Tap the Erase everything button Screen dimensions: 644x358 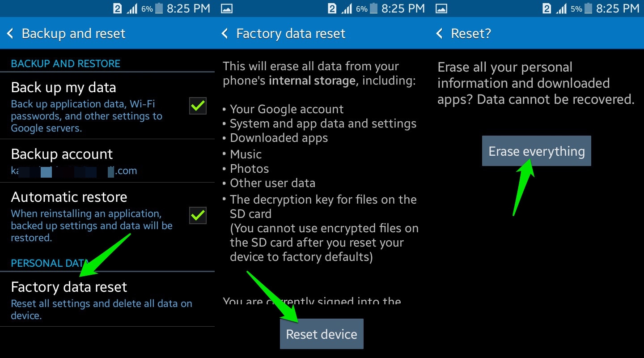coord(537,151)
